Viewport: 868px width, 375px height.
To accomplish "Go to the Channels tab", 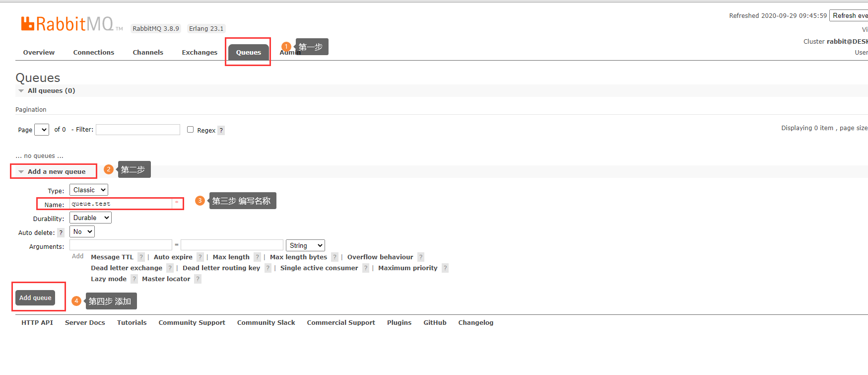I will click(148, 52).
